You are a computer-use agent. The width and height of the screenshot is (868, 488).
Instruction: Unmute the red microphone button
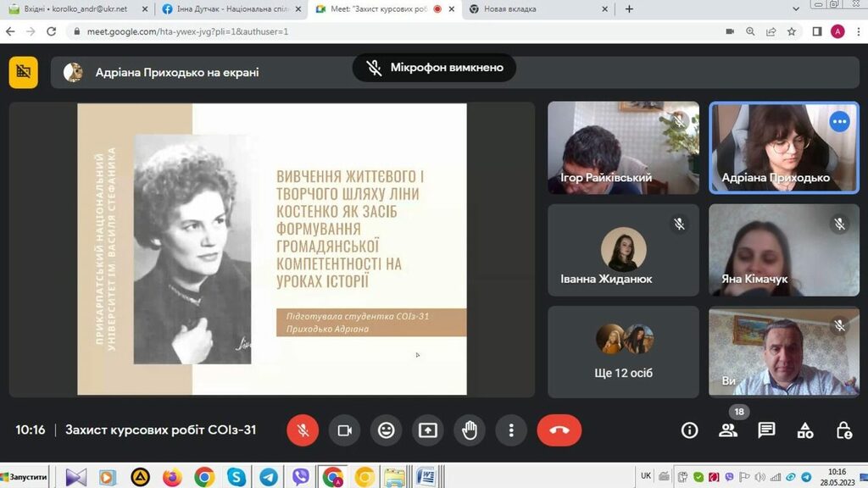[x=303, y=430]
